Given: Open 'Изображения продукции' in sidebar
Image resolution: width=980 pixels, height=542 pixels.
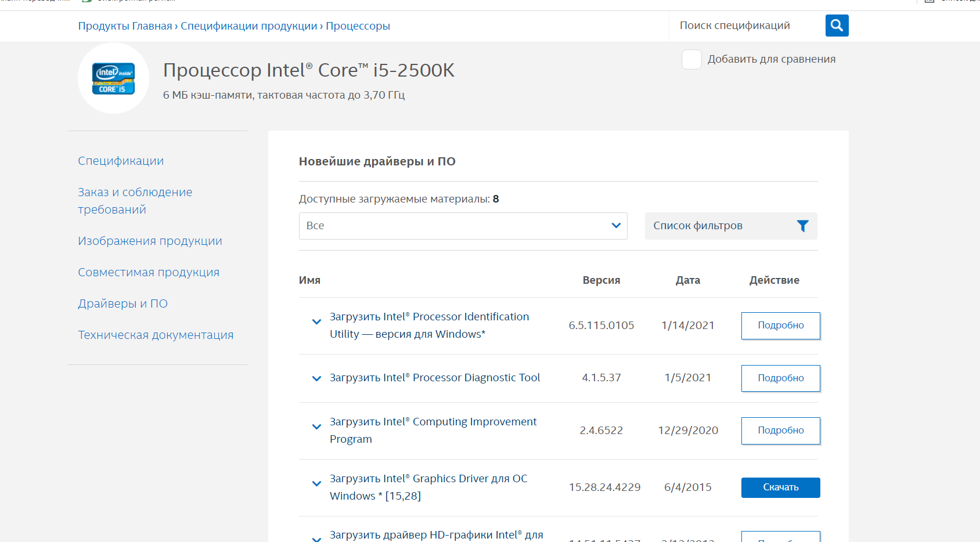Looking at the screenshot, I should pyautogui.click(x=150, y=241).
